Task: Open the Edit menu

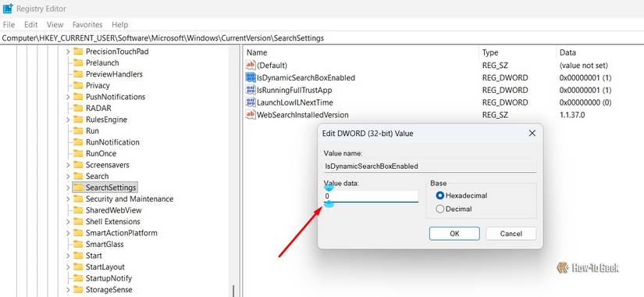Action: pos(30,25)
